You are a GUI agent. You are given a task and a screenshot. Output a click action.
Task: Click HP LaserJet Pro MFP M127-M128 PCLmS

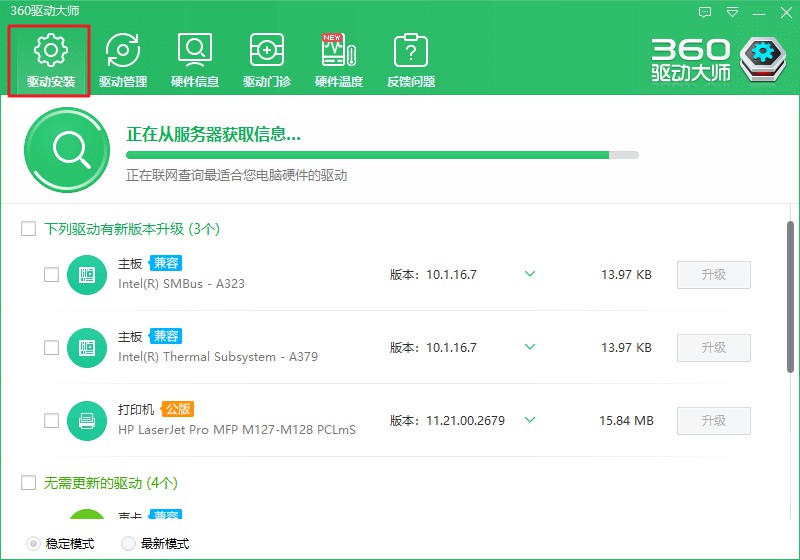click(237, 429)
